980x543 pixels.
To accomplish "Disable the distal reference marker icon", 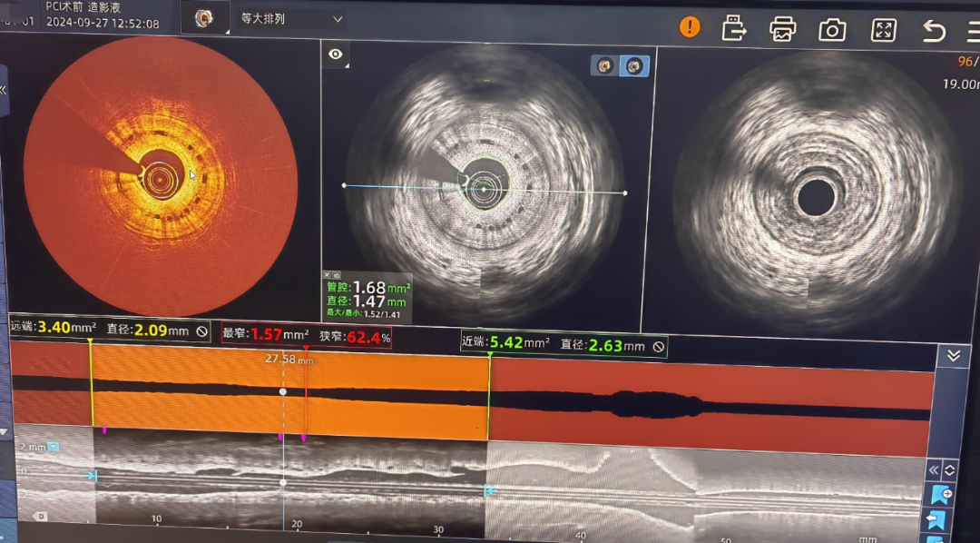I will coord(201,331).
